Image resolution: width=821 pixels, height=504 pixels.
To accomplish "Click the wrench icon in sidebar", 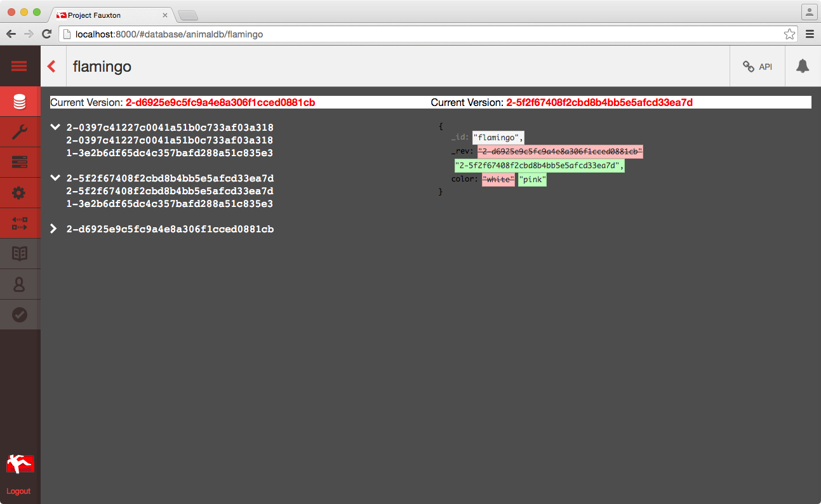I will click(x=20, y=132).
